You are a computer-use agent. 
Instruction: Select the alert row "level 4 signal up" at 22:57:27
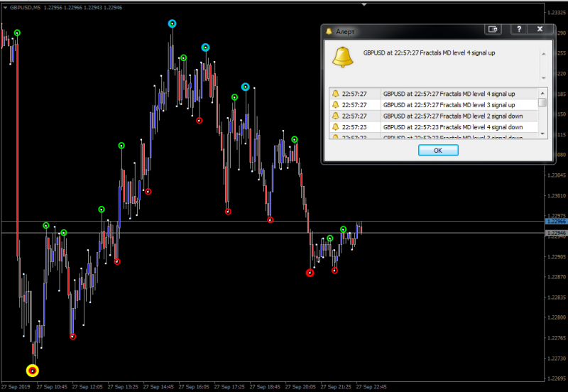434,94
